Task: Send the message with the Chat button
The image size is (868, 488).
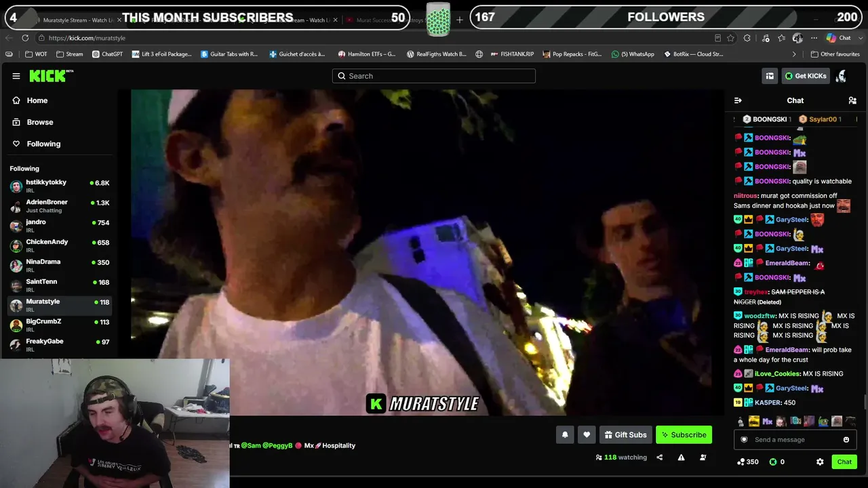Action: pyautogui.click(x=844, y=462)
